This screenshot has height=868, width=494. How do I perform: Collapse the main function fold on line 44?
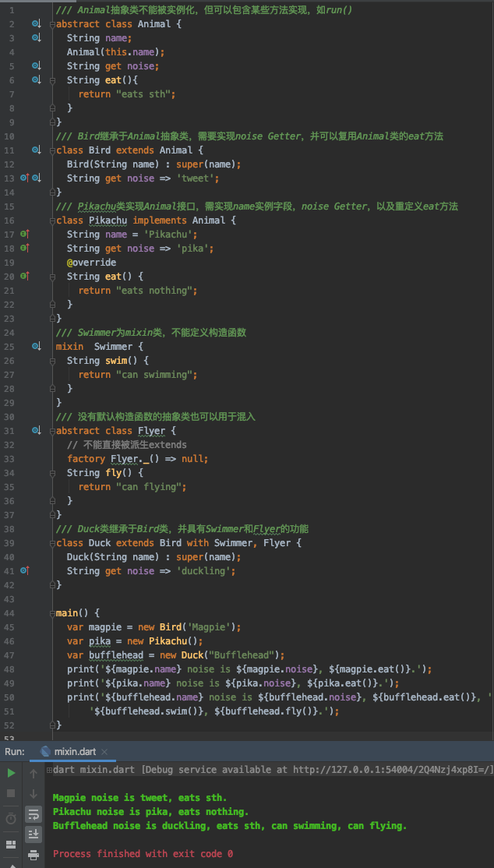[52, 612]
